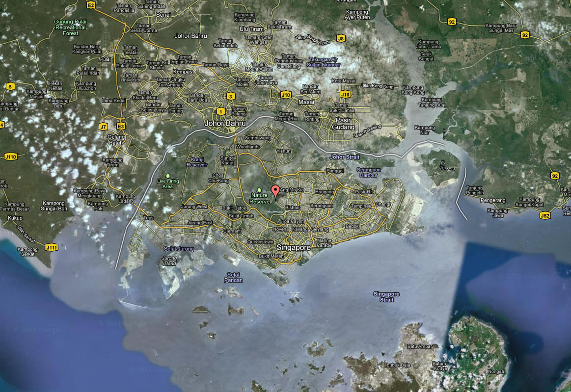Click the Live Firing Area tree icon
The image size is (571, 392).
(168, 175)
